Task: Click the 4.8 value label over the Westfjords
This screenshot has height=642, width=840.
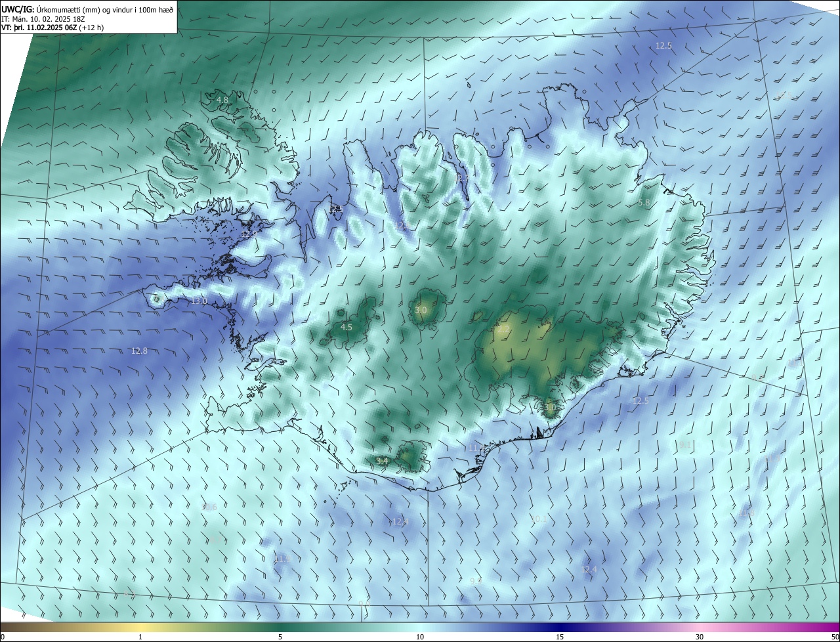Action: click(x=222, y=100)
